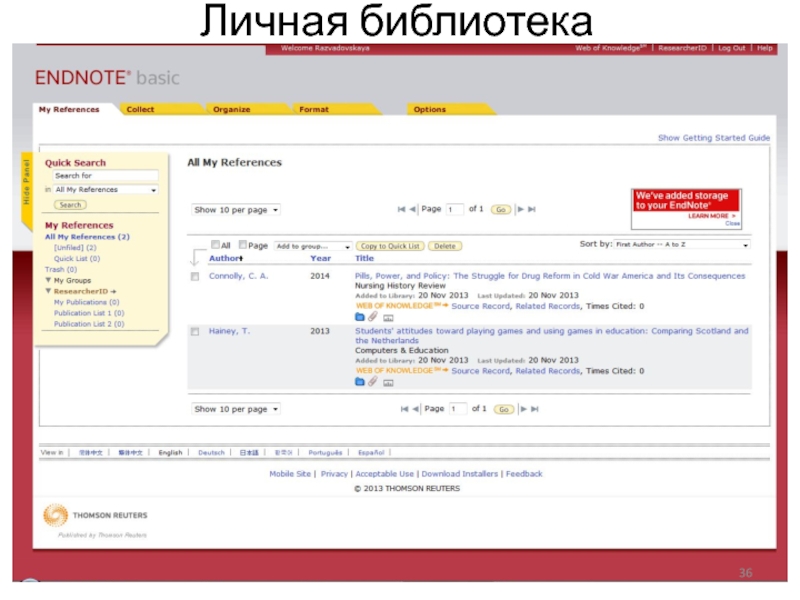Click paperclip attachment icon under Connolly reference
800x600 pixels.
point(373,317)
